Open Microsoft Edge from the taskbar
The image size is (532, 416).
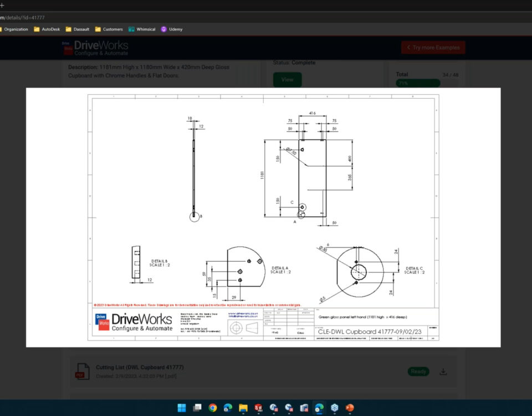pyautogui.click(x=228, y=408)
